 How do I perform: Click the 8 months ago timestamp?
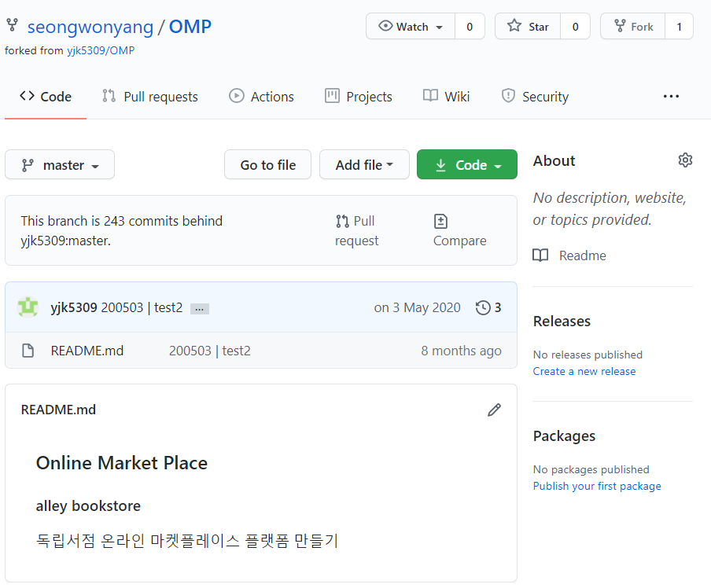pyautogui.click(x=461, y=351)
